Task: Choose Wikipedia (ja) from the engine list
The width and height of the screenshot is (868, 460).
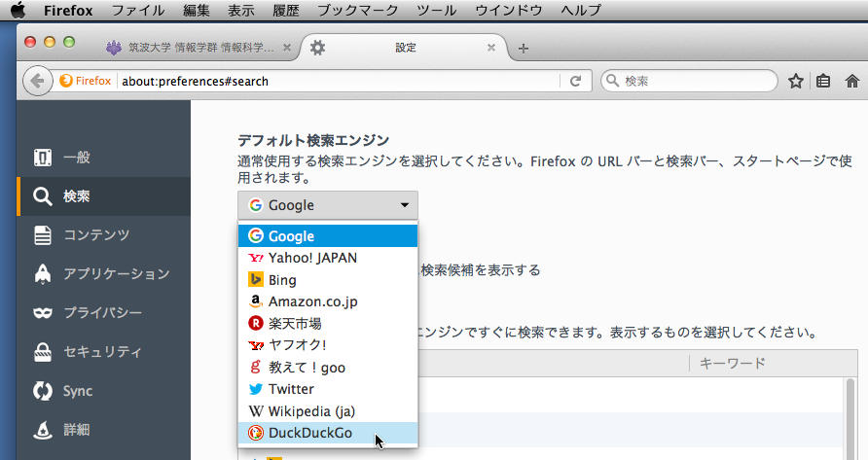Action: (x=328, y=410)
